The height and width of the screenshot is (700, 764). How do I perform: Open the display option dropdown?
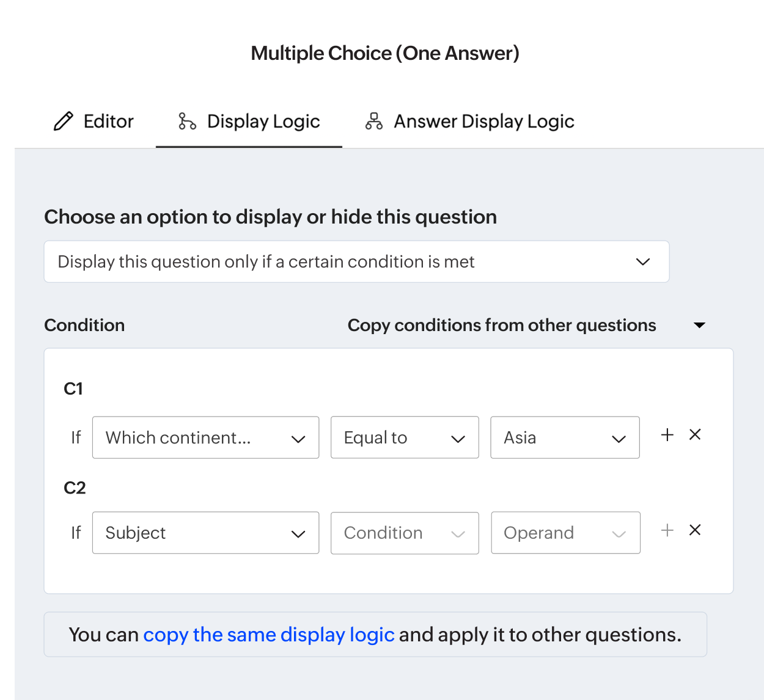click(x=356, y=262)
